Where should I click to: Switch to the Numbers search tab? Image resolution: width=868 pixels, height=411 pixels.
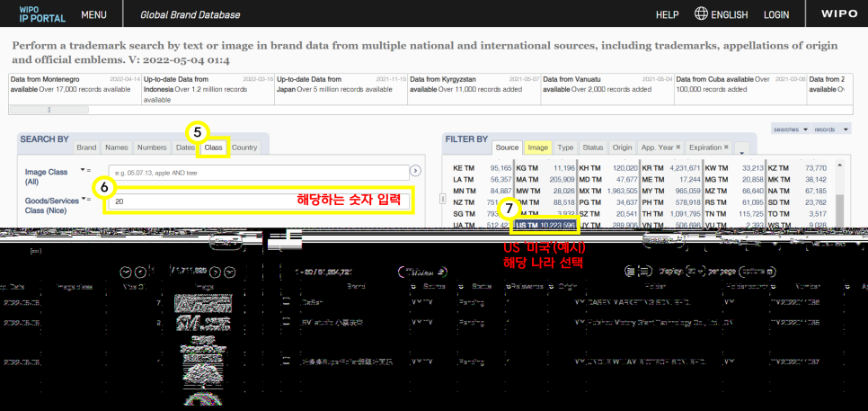(152, 147)
